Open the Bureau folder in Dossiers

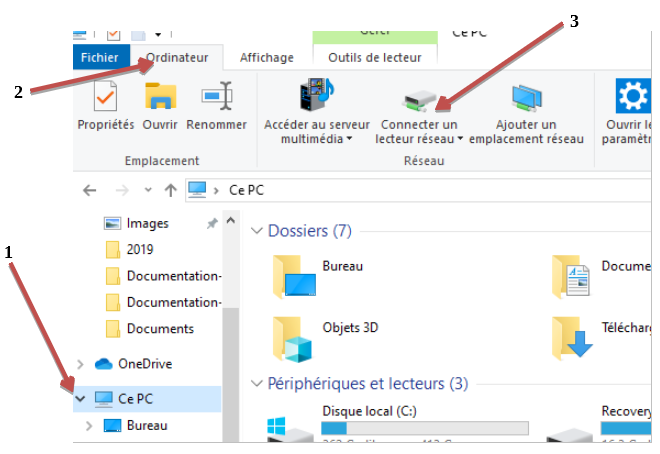coord(294,275)
